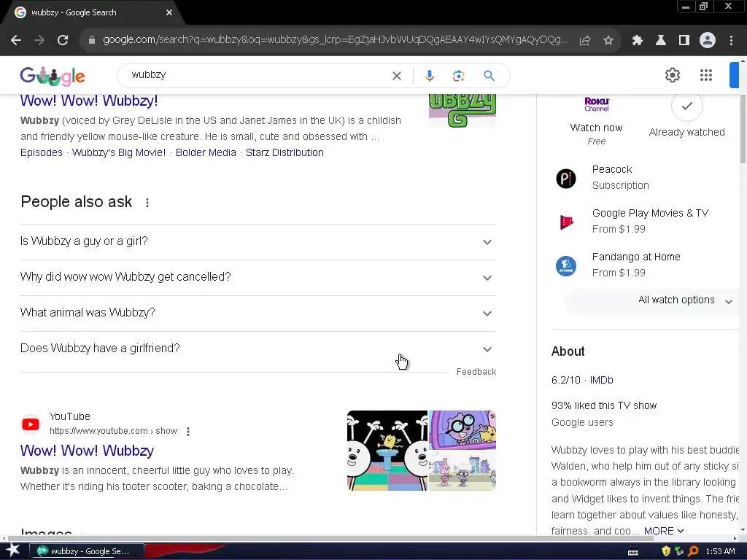747x560 pixels.
Task: Clear the search box text
Action: point(396,76)
